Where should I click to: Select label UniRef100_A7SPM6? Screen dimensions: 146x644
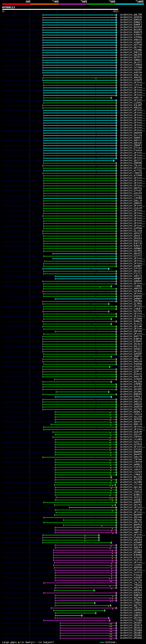tap(131, 175)
